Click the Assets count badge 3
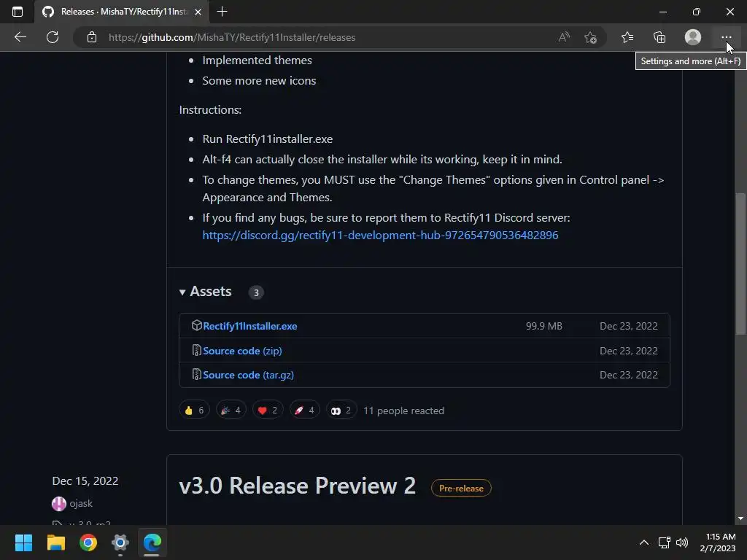The height and width of the screenshot is (560, 747). click(x=256, y=292)
